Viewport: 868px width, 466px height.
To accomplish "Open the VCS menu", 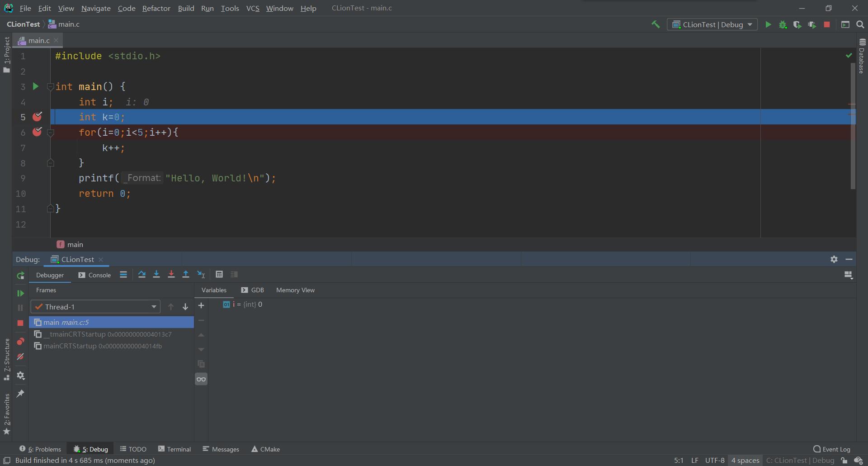I will point(253,8).
